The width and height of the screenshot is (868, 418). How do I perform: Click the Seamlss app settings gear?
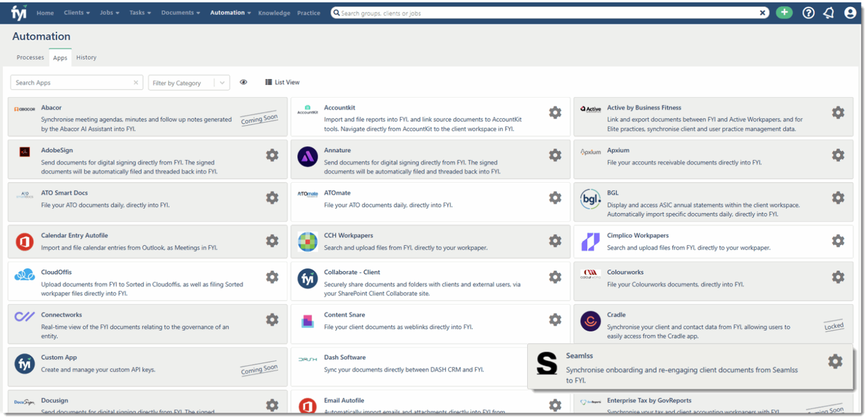[x=835, y=361]
